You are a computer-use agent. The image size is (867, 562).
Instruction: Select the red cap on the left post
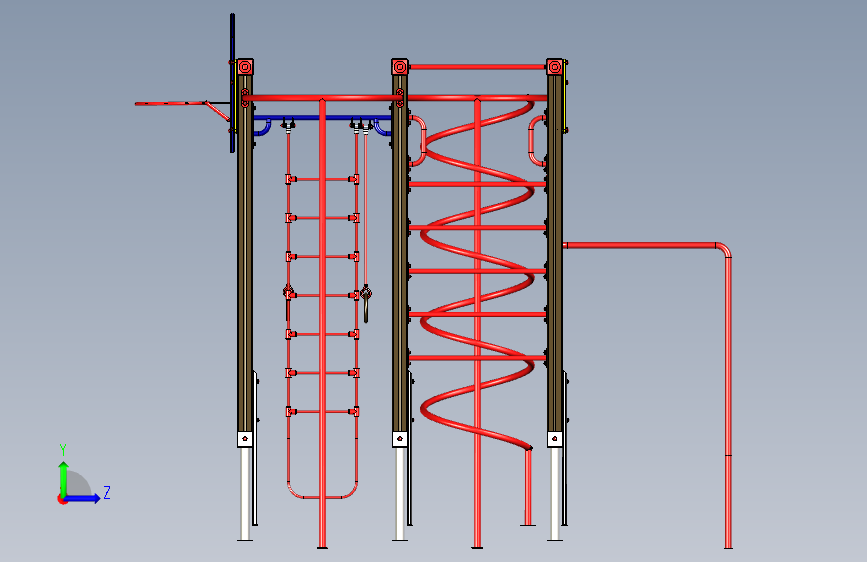tap(245, 67)
